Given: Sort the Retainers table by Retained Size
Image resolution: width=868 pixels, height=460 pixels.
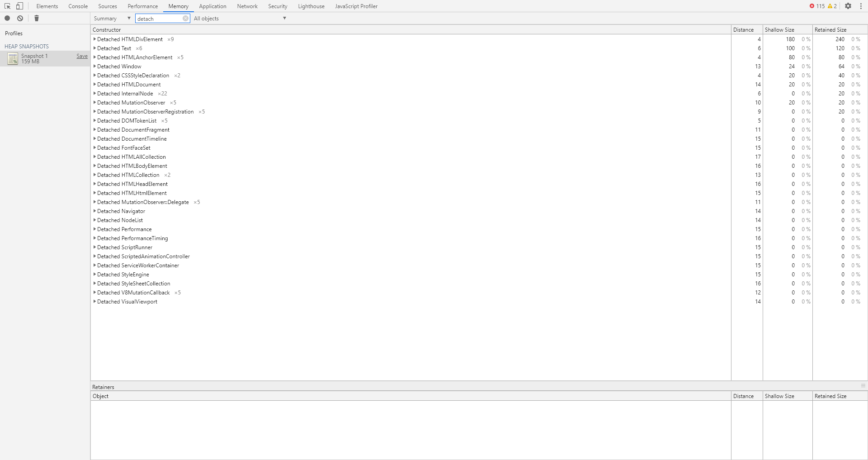Looking at the screenshot, I should point(840,396).
